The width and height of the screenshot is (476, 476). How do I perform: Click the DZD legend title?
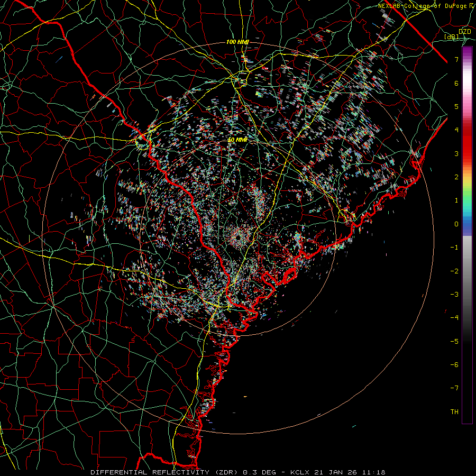point(464,32)
